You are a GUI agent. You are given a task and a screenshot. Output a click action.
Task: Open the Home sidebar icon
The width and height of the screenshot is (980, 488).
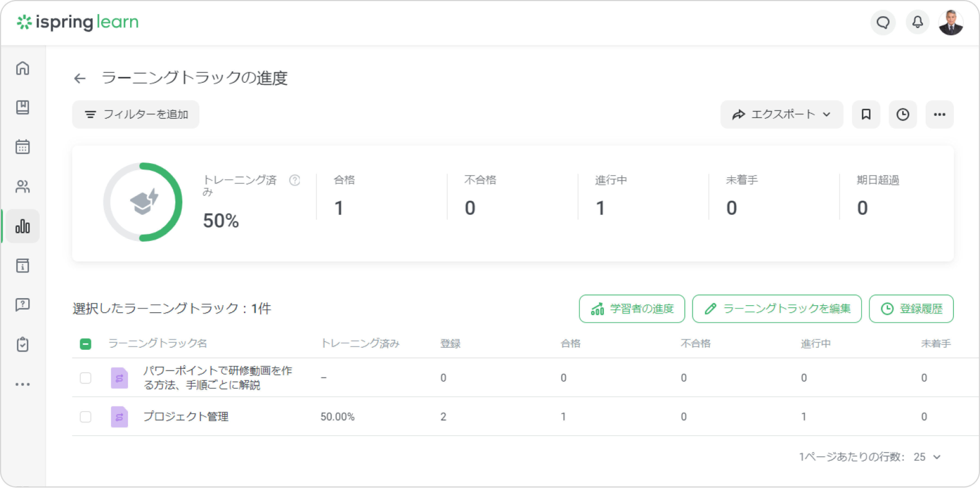tap(22, 68)
